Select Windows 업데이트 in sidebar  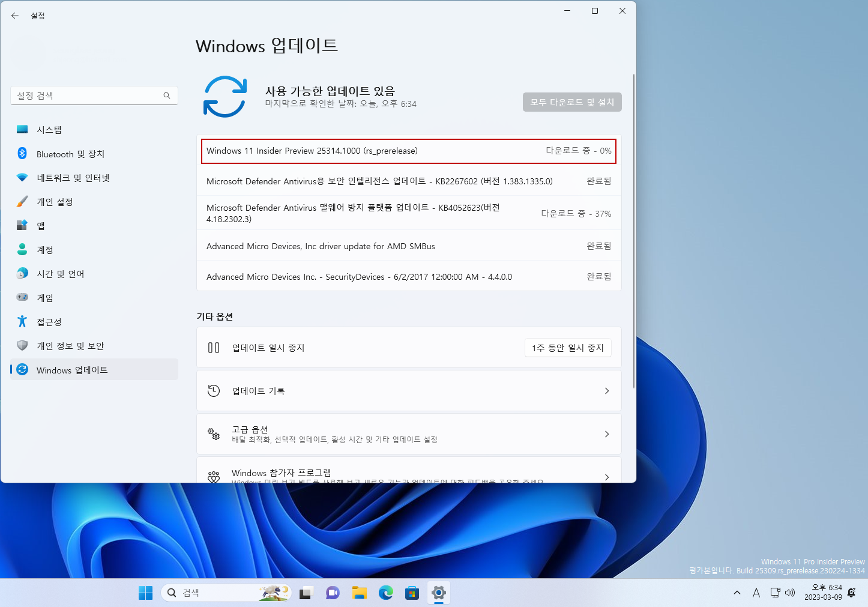click(x=94, y=370)
